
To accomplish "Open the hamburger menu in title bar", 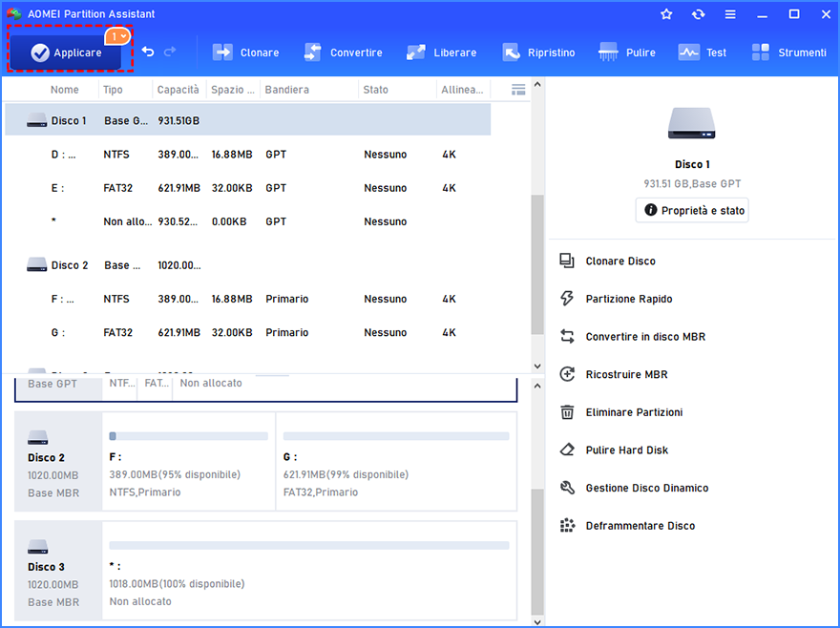I will [x=730, y=14].
